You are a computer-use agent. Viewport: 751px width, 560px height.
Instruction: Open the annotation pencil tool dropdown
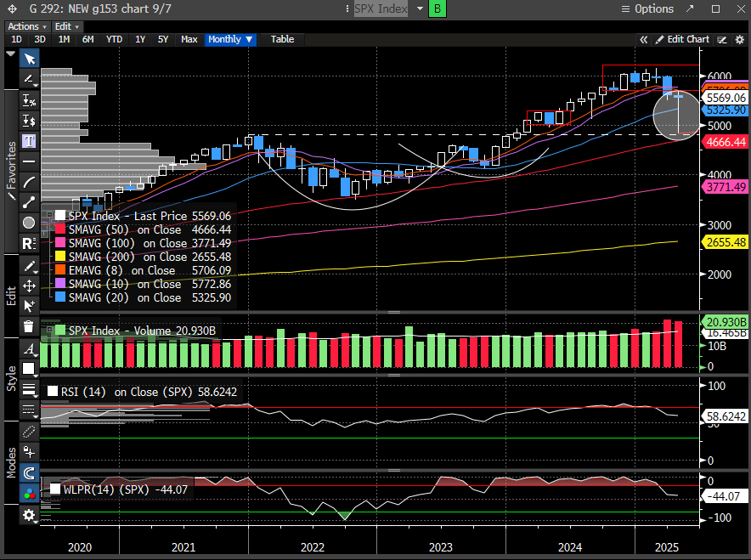(x=29, y=80)
